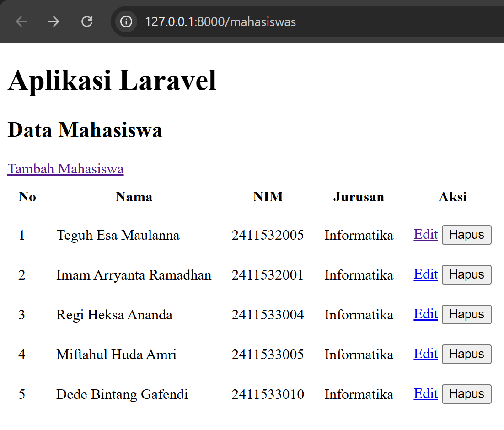View site information via the info icon
Screen dimensions: 504x430
126,22
